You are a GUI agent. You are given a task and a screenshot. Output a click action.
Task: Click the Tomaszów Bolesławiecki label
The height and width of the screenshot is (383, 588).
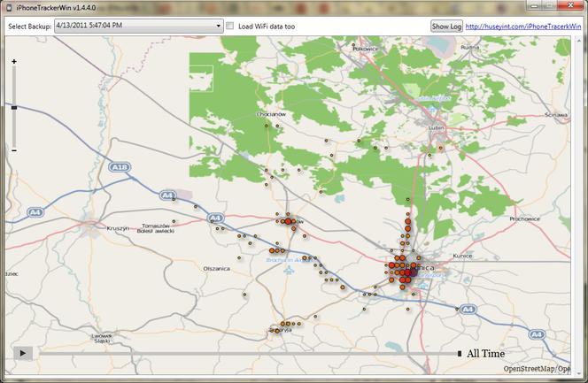click(x=156, y=228)
